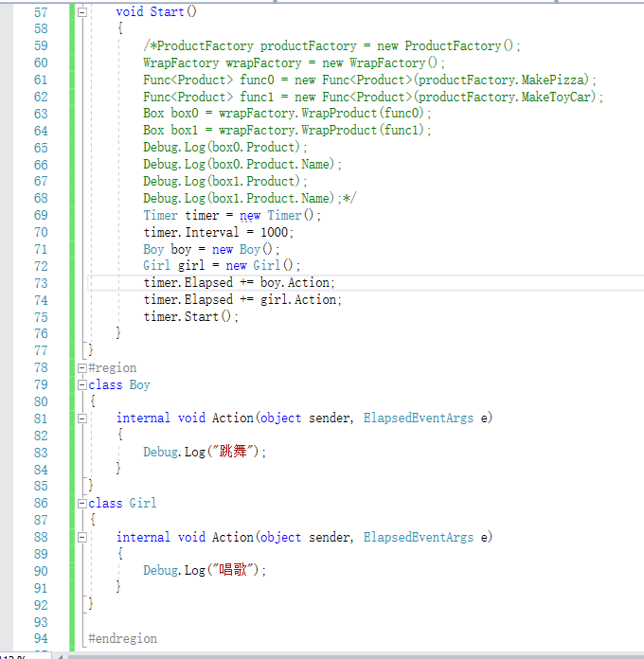The height and width of the screenshot is (659, 644).
Task: Click the horizontal scrollbar at editor bottom
Action: (x=356, y=656)
